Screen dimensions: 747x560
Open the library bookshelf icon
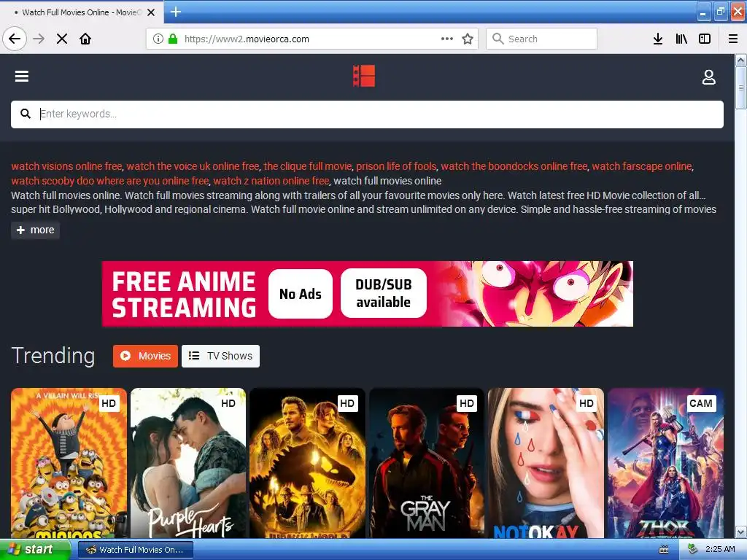681,39
